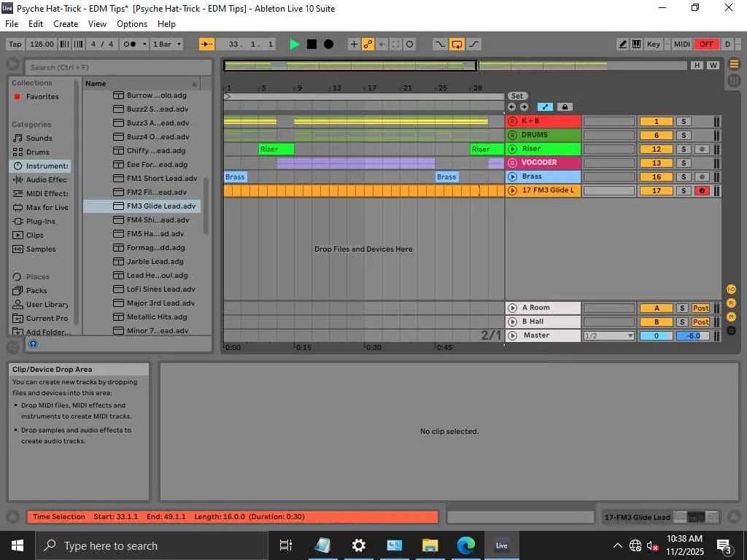Unfold the Riser track
The image size is (747, 560).
click(513, 149)
